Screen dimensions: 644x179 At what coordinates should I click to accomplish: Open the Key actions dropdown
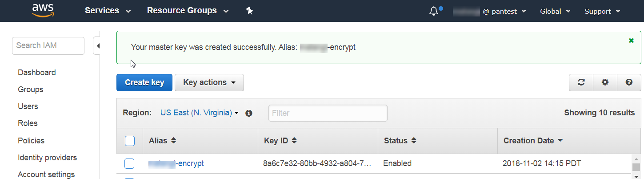209,82
